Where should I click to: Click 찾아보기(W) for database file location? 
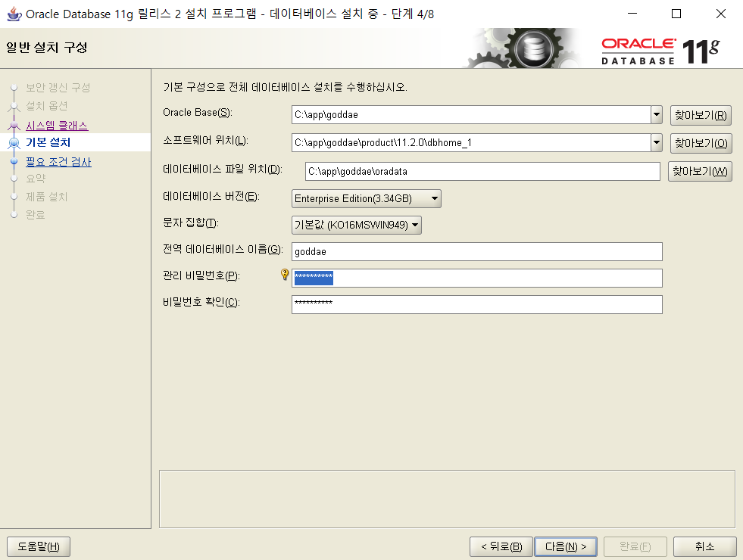pos(700,171)
